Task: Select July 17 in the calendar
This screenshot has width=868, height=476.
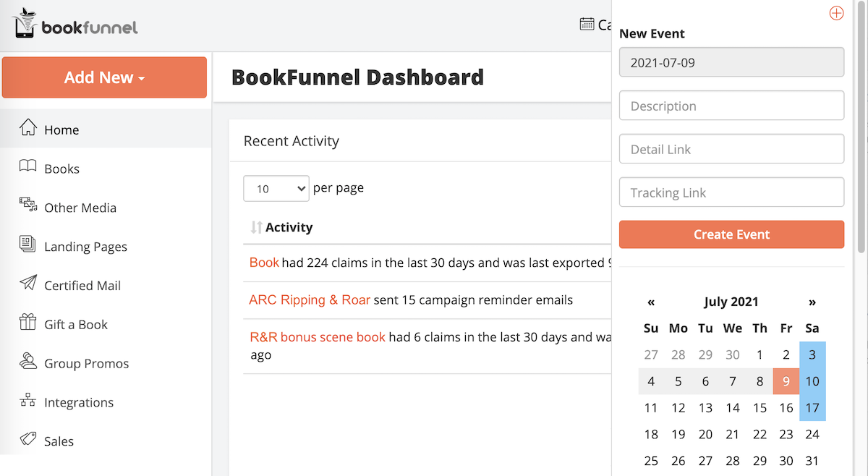Action: pos(812,407)
